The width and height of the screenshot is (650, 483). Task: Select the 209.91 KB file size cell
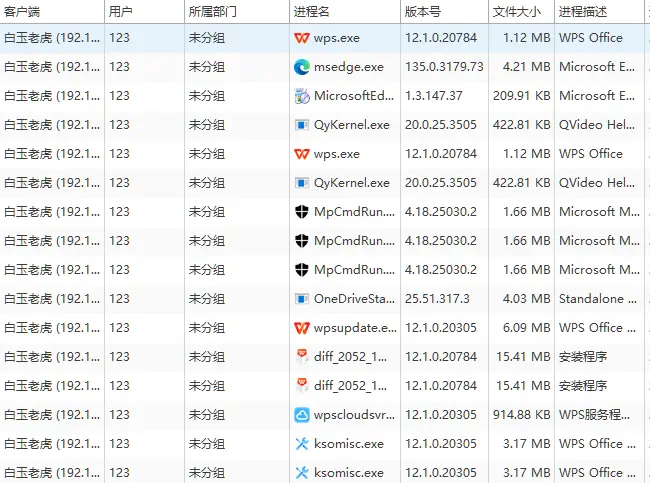point(517,96)
